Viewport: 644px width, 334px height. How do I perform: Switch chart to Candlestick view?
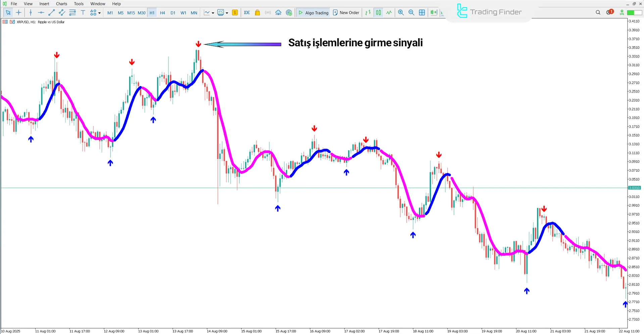click(x=378, y=12)
